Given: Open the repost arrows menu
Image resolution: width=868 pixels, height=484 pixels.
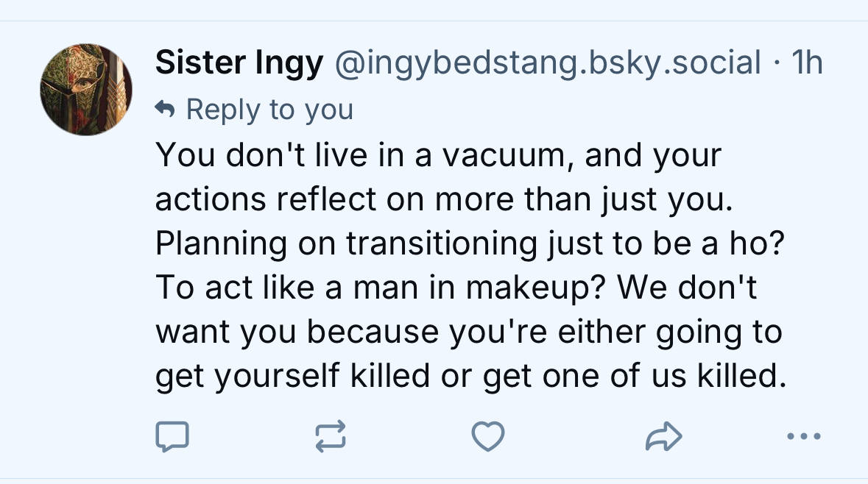Looking at the screenshot, I should [331, 437].
